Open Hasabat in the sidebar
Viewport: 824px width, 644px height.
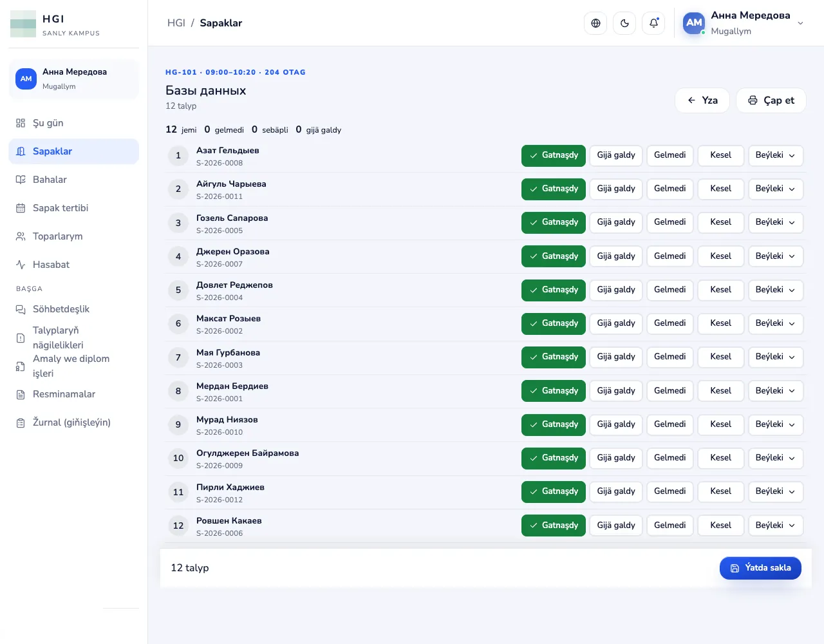(74, 265)
